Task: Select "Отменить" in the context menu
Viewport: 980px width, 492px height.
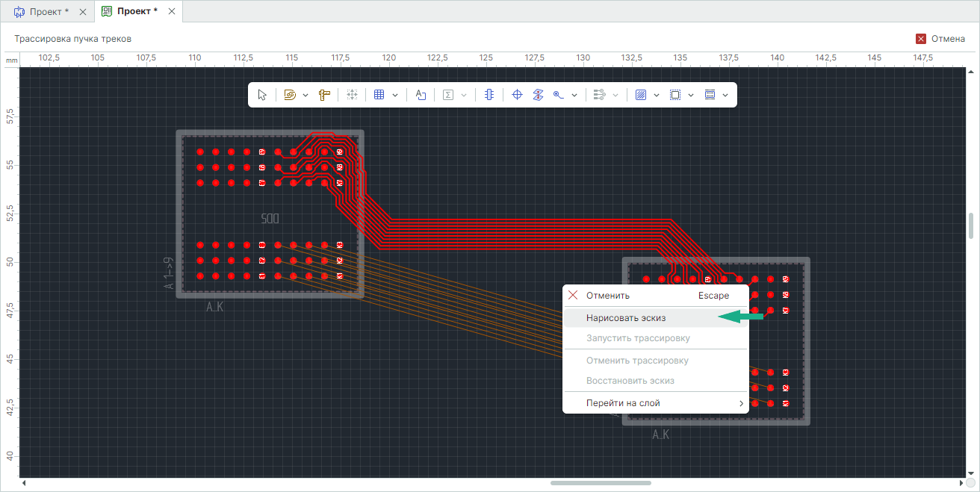Action: pos(607,295)
